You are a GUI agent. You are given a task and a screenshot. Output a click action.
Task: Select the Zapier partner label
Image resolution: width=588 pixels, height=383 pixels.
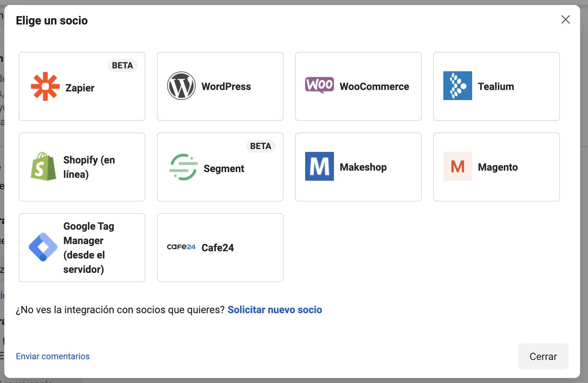80,88
